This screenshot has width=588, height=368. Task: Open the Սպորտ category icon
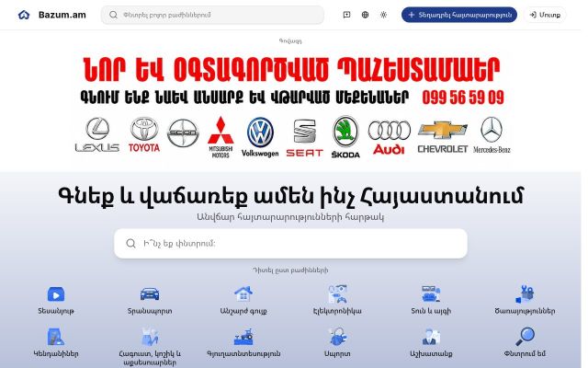point(337,337)
